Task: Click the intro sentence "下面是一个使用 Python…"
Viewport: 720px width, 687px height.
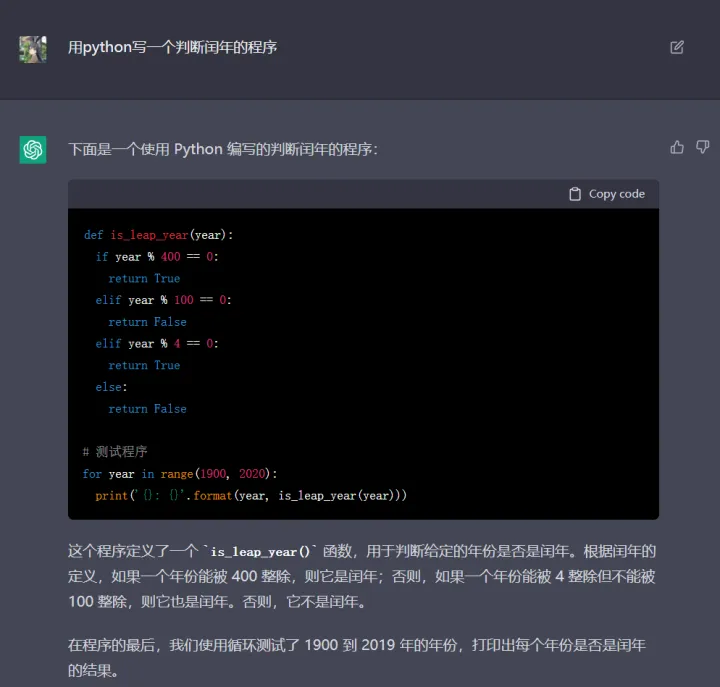Action: pos(223,149)
